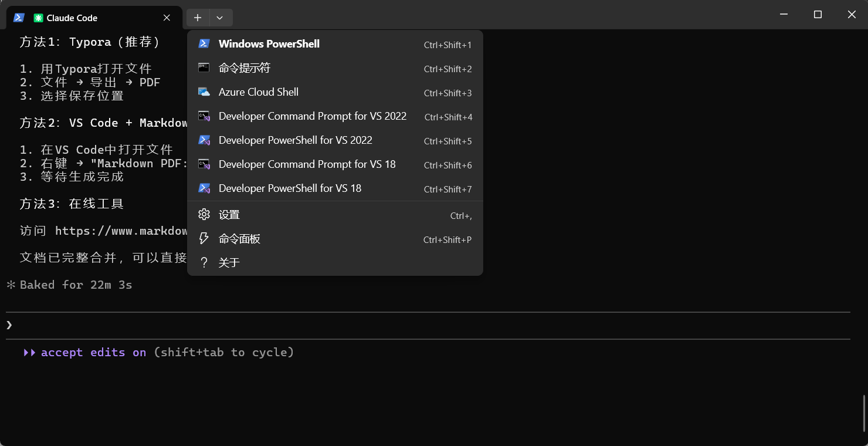Click Developer Command Prompt VS 2022 icon
This screenshot has width=868, height=446.
coord(204,116)
